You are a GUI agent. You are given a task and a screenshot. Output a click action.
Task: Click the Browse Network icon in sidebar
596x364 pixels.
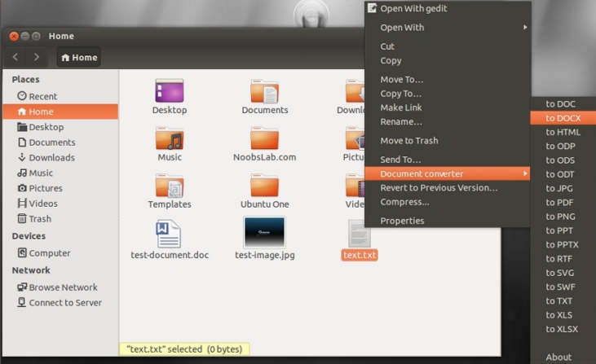tap(22, 287)
